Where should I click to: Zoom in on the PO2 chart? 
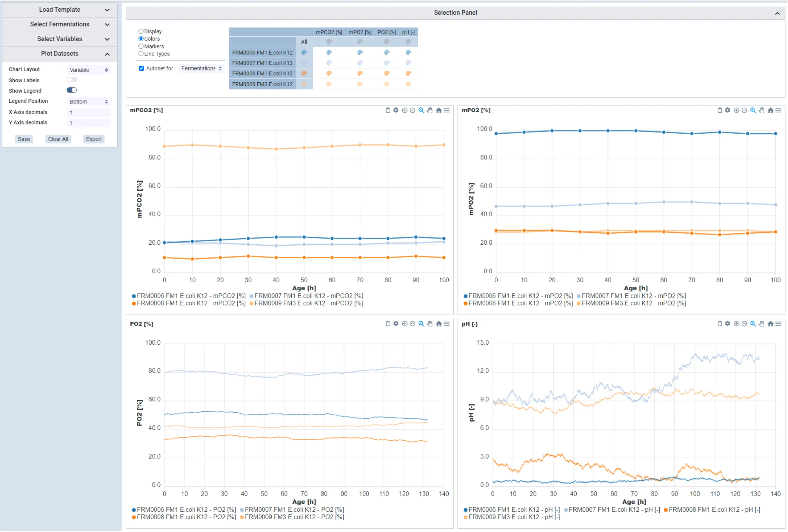[404, 324]
